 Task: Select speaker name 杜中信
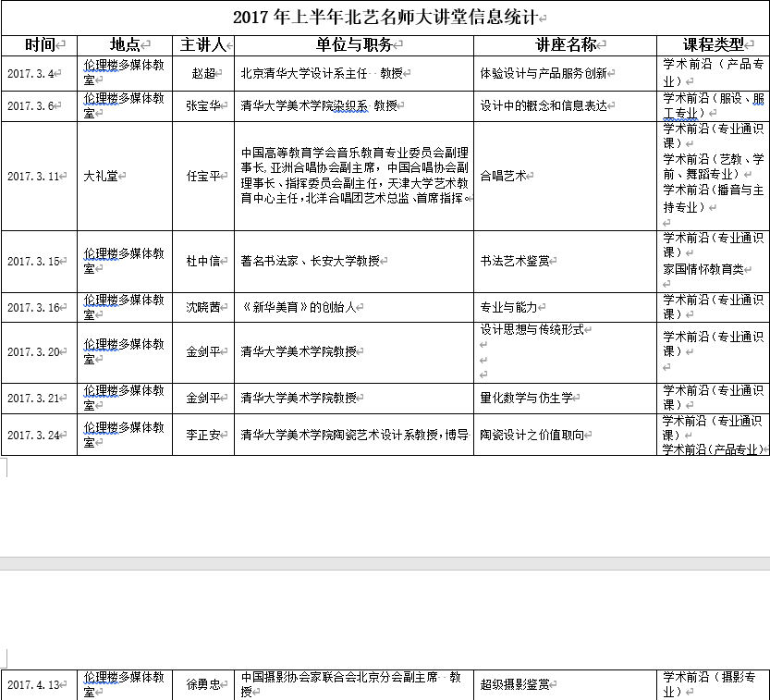tap(203, 262)
